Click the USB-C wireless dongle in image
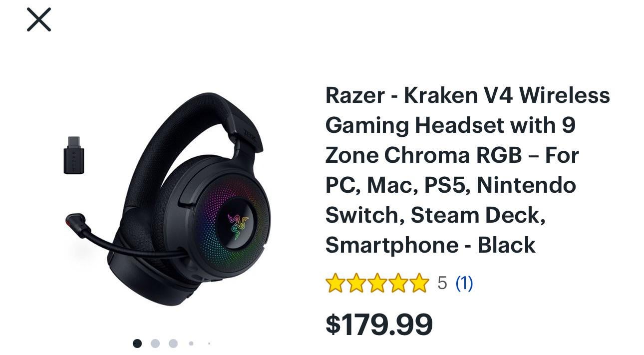 click(x=73, y=155)
